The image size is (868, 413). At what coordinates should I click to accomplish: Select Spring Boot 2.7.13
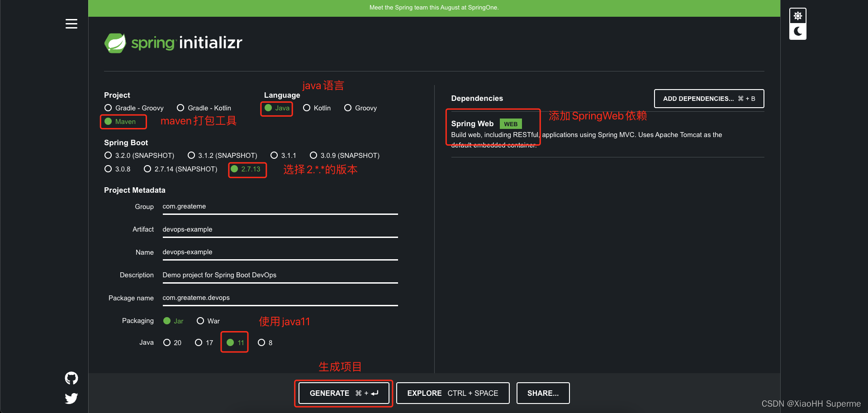(x=246, y=169)
